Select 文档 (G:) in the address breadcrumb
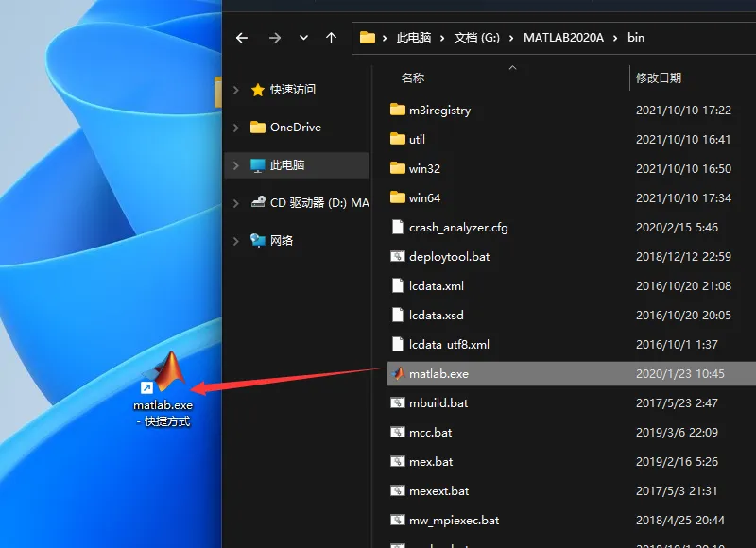This screenshot has height=548, width=756. [x=476, y=38]
